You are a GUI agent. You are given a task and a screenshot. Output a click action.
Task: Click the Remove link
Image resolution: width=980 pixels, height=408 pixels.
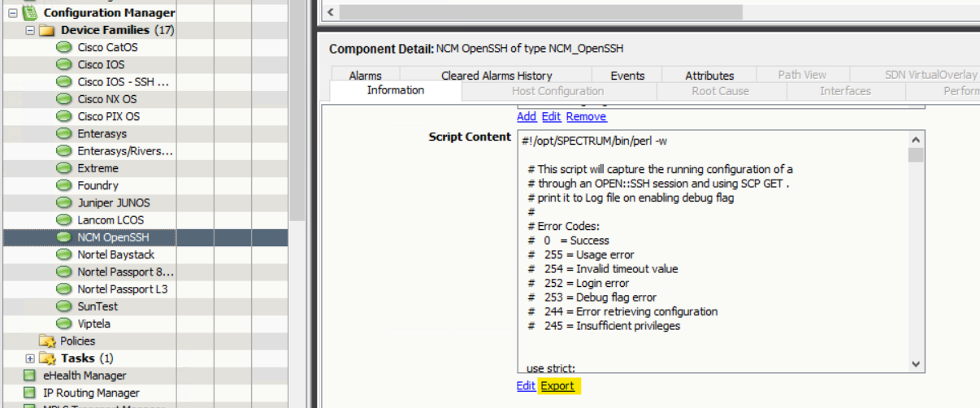[586, 116]
